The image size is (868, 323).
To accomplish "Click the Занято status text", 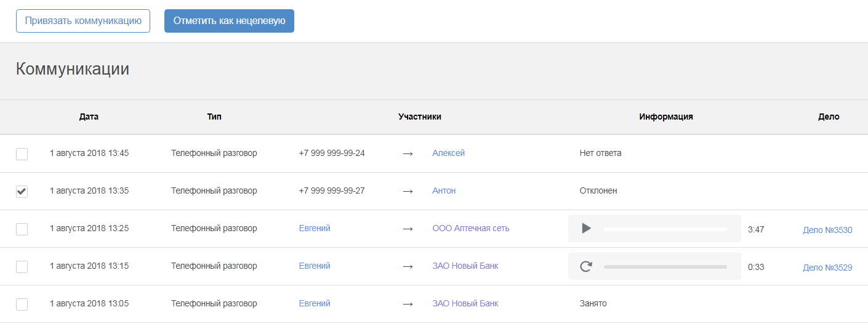I will [x=593, y=303].
